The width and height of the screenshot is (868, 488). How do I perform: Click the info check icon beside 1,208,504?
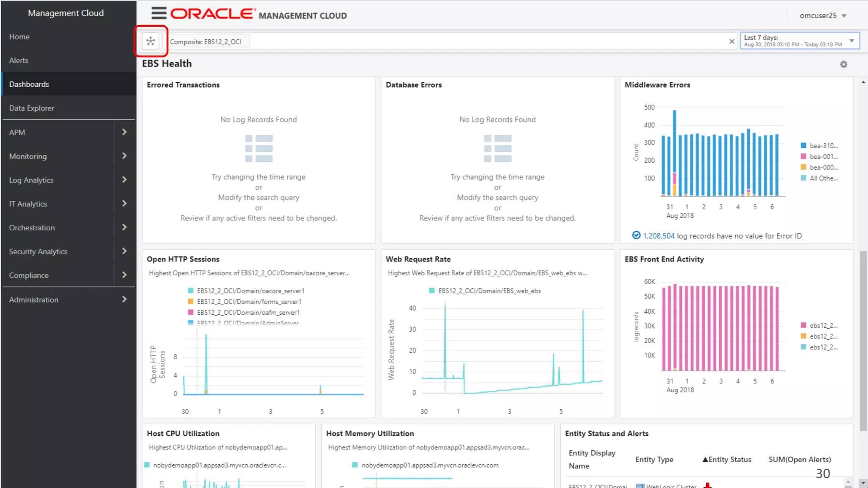coord(636,235)
